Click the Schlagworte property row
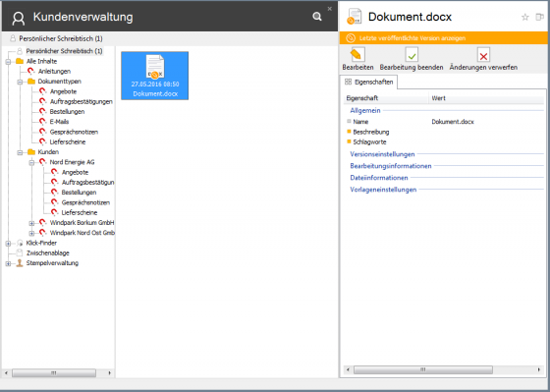The image size is (550, 392). tap(445, 142)
